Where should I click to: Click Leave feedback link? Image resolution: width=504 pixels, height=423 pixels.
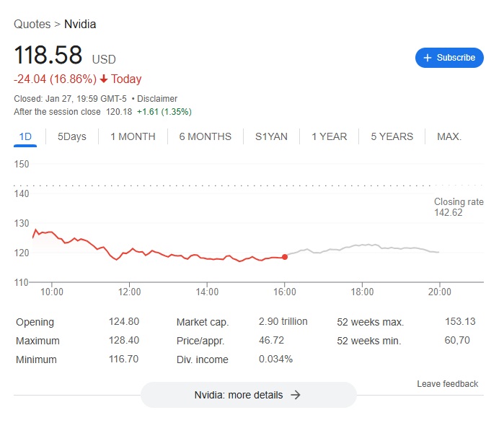448,384
